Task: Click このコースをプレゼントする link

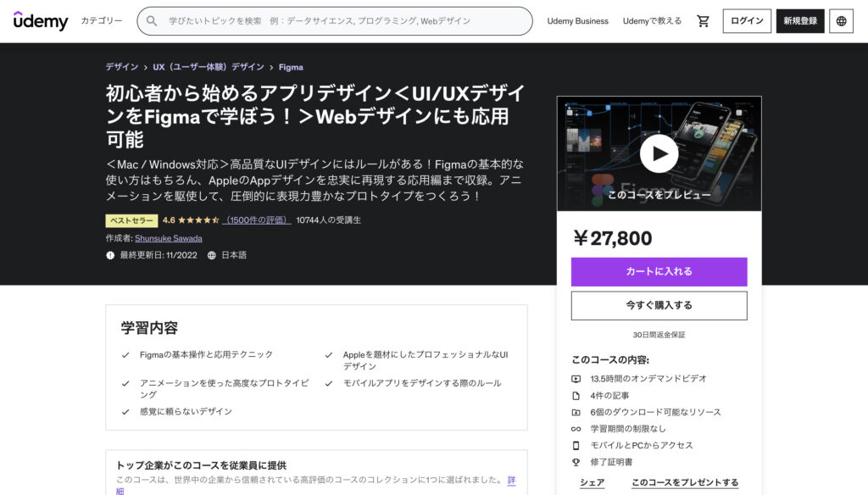Action: click(685, 482)
